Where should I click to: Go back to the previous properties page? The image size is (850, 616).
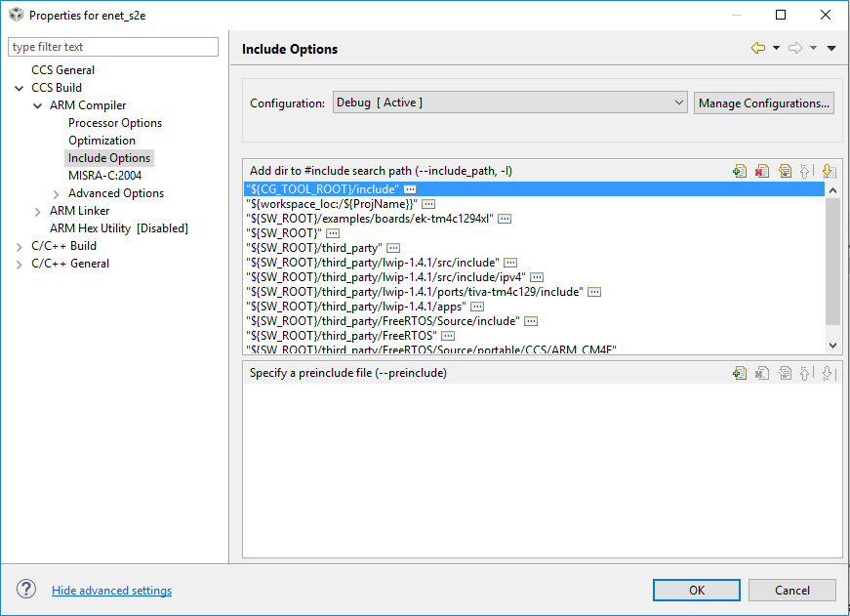757,48
